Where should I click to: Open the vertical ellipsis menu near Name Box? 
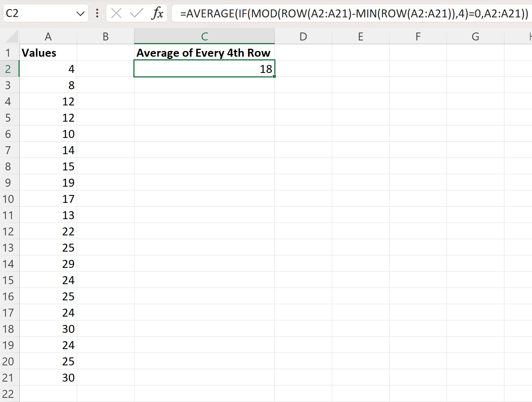coord(97,13)
